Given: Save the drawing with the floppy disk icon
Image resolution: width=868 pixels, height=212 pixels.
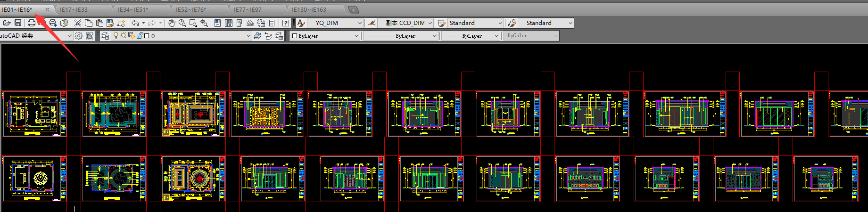Looking at the screenshot, I should 18,23.
